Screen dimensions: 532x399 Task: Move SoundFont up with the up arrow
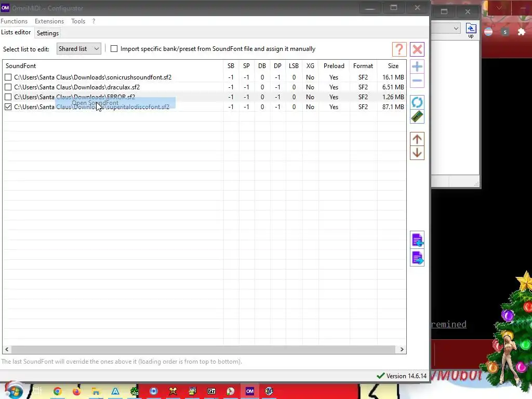pyautogui.click(x=417, y=139)
